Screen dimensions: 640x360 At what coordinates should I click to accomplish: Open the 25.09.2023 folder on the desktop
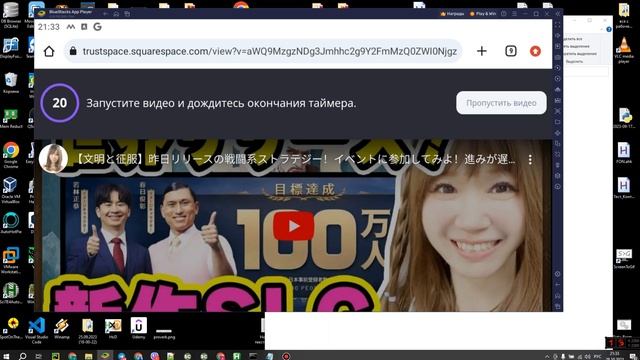click(87, 331)
